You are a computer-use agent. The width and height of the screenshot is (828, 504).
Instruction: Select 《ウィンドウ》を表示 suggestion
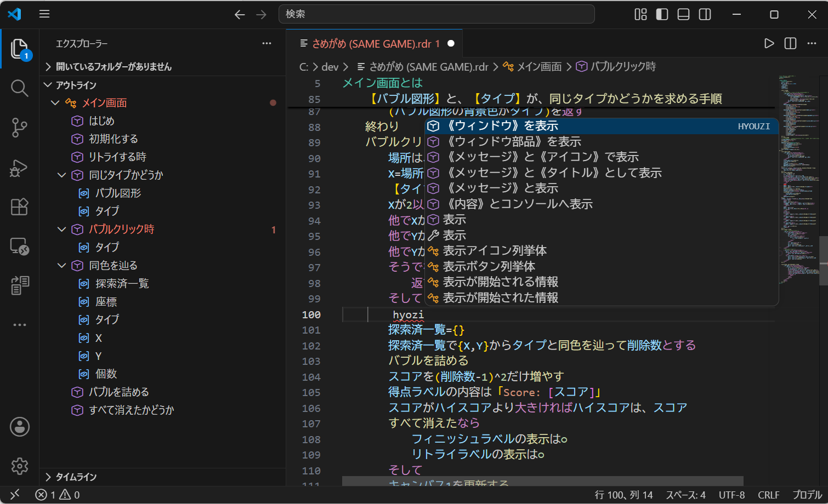pyautogui.click(x=602, y=126)
